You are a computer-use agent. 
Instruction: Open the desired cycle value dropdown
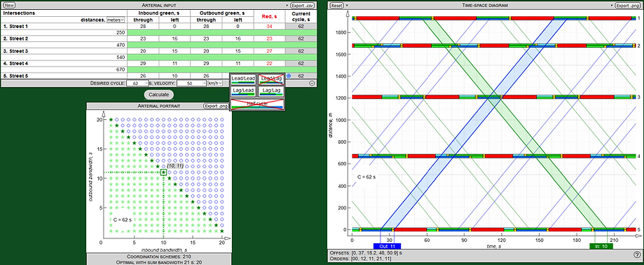137,83
